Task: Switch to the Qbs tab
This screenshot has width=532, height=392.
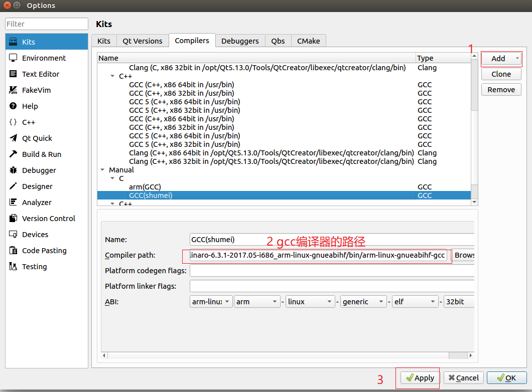Action: 278,41
